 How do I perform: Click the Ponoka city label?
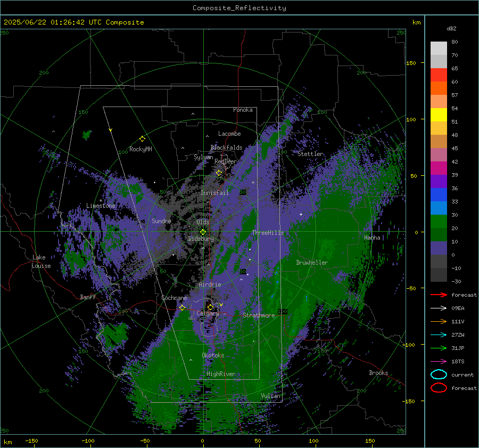(x=243, y=110)
